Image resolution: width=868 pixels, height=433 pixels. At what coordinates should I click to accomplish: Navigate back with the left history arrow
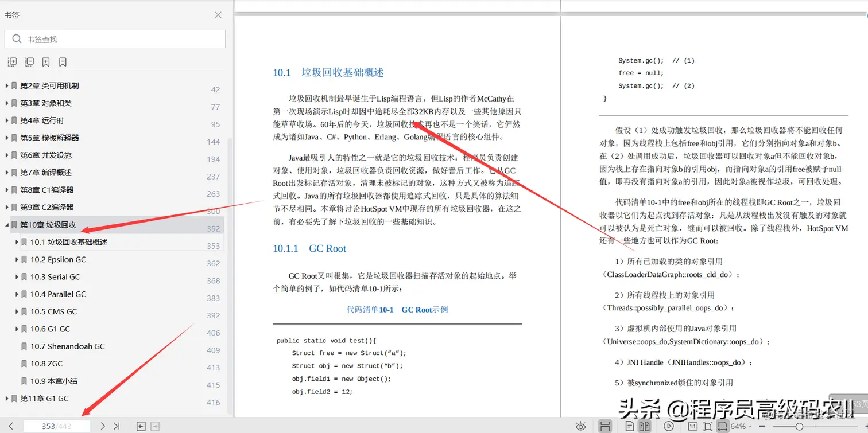click(140, 426)
